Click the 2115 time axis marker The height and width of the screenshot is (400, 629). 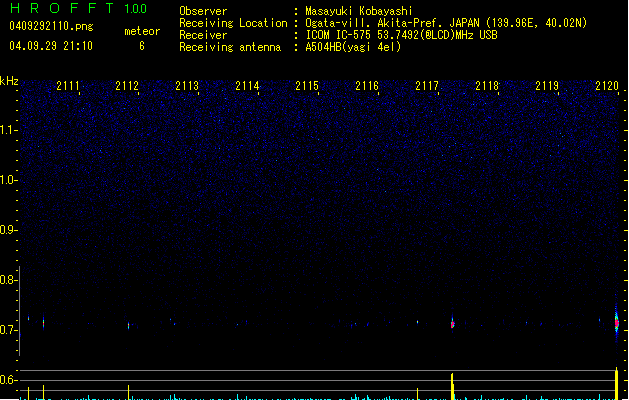pos(307,86)
